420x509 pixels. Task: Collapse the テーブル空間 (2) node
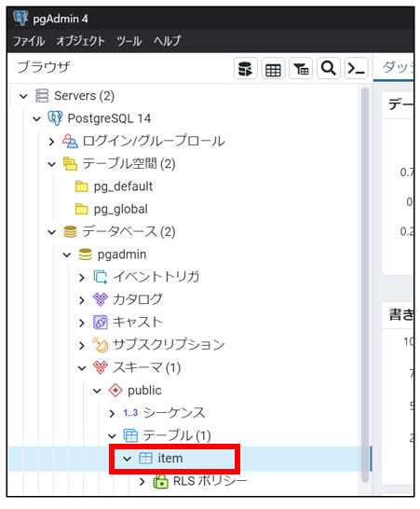pyautogui.click(x=52, y=164)
